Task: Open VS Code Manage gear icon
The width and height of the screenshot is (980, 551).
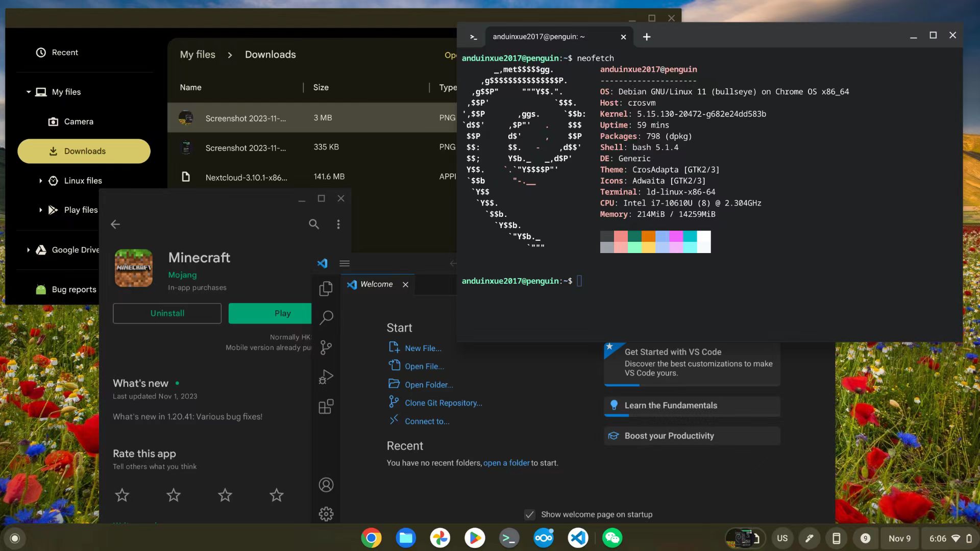Action: pyautogui.click(x=326, y=514)
